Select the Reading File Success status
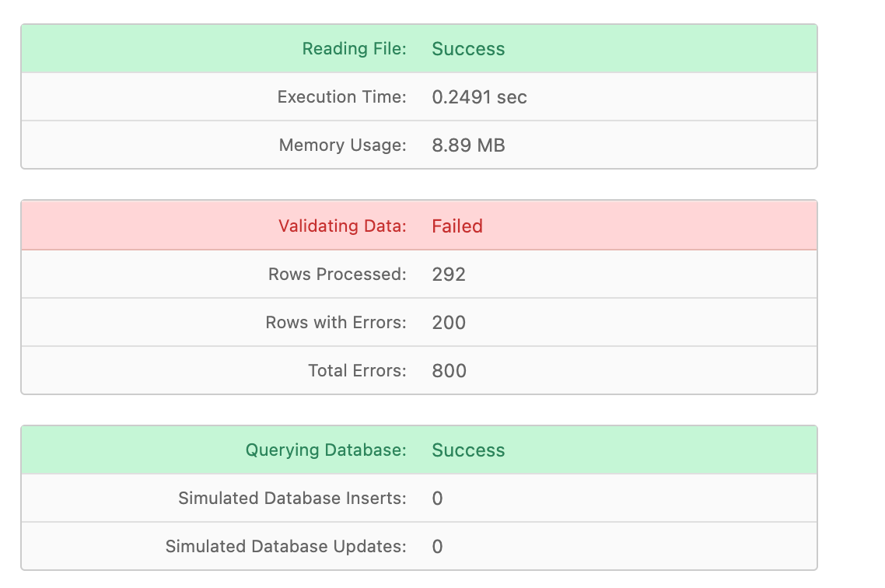The height and width of the screenshot is (588, 885). pos(468,48)
